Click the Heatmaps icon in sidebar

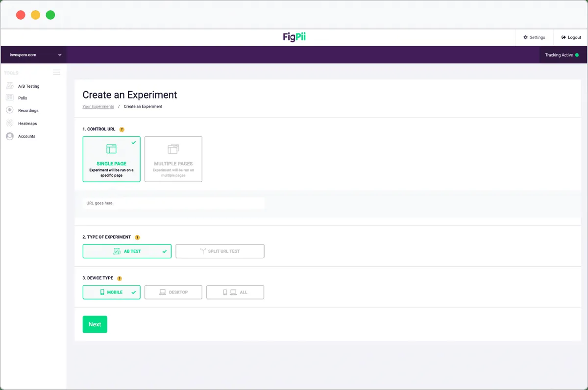9,123
